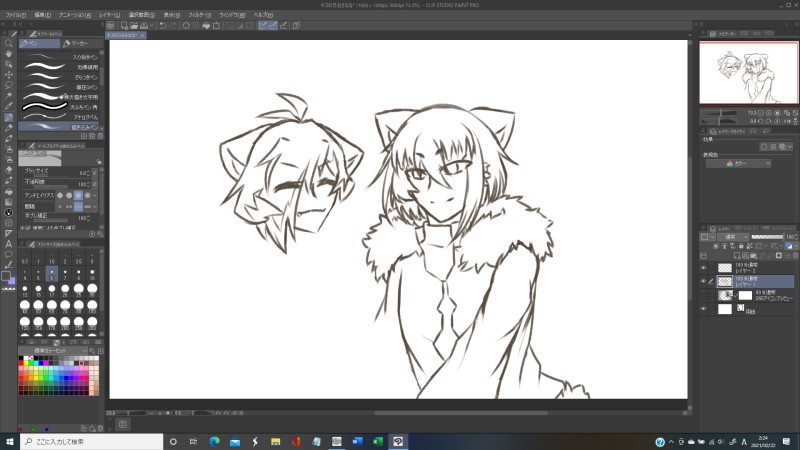Open the ウィンドウ menu
Screen dimensions: 800x450
click(232, 15)
